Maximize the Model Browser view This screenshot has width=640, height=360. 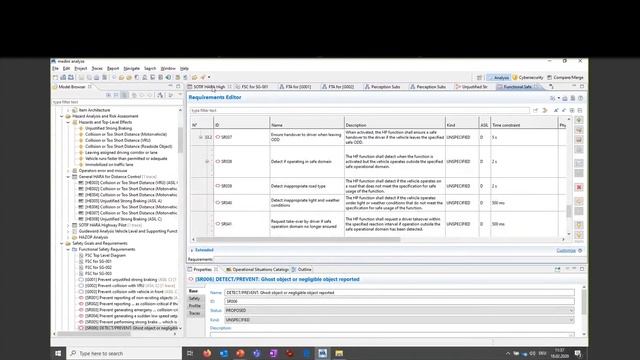coord(178,86)
